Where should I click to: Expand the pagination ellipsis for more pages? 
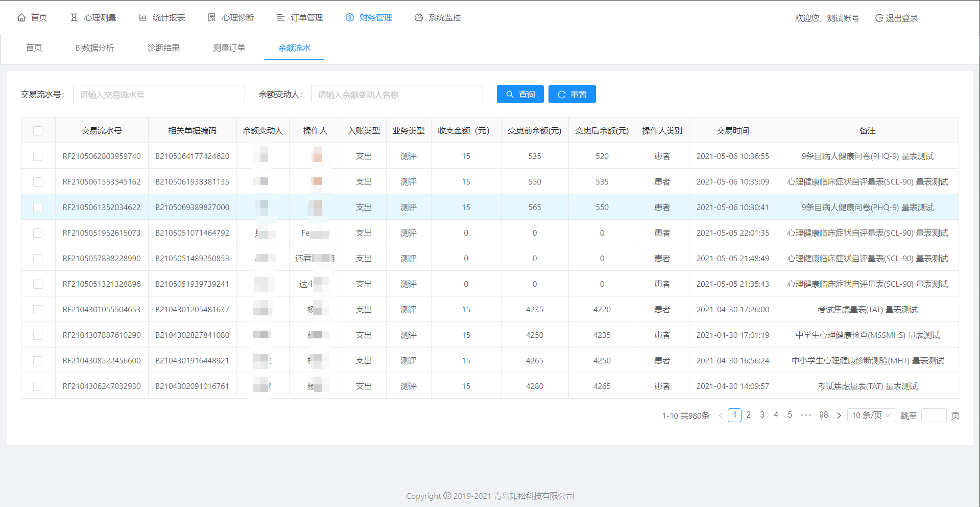pos(806,416)
